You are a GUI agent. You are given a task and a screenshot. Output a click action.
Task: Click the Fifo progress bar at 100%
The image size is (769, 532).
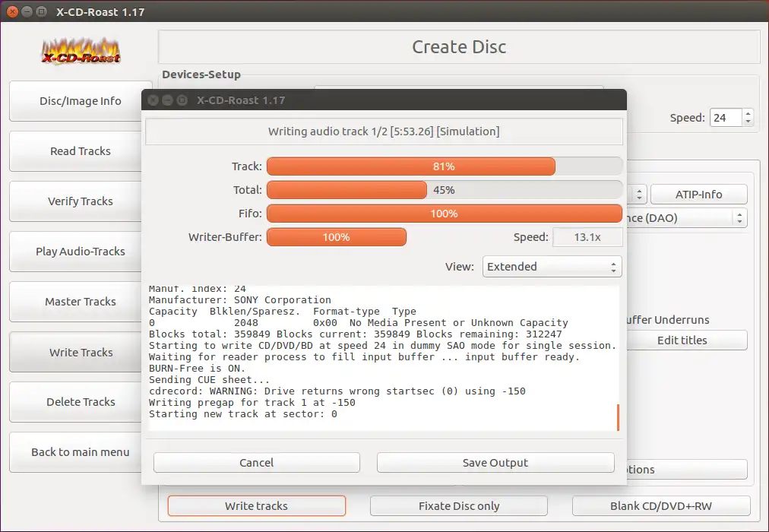tap(444, 214)
